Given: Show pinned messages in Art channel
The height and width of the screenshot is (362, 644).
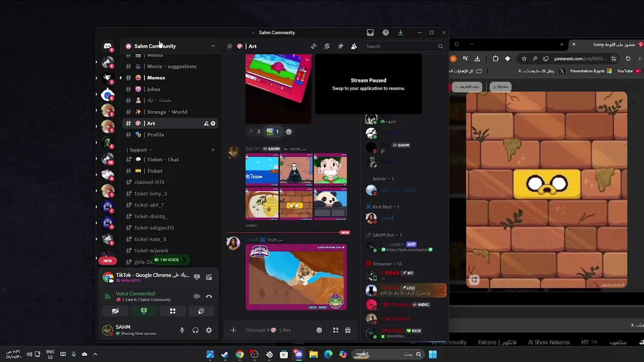Looking at the screenshot, I should 341,46.
